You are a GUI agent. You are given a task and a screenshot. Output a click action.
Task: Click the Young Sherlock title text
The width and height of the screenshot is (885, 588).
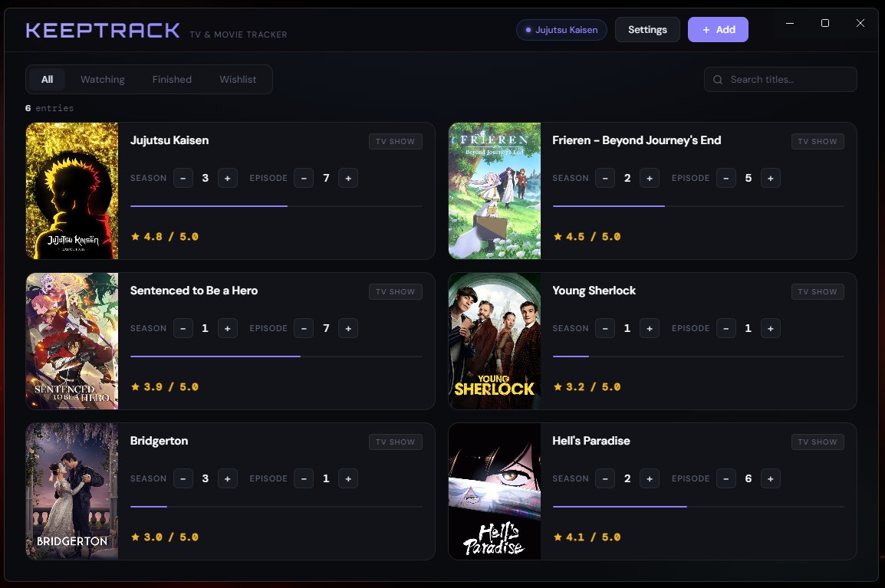click(x=594, y=291)
